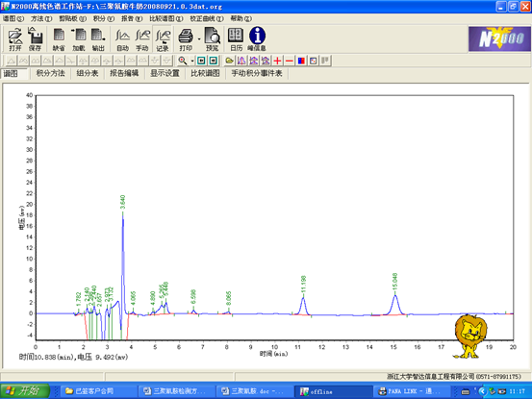This screenshot has width=532, height=399.
Task: Open the 峰信息 peak info icon
Action: (x=257, y=39)
